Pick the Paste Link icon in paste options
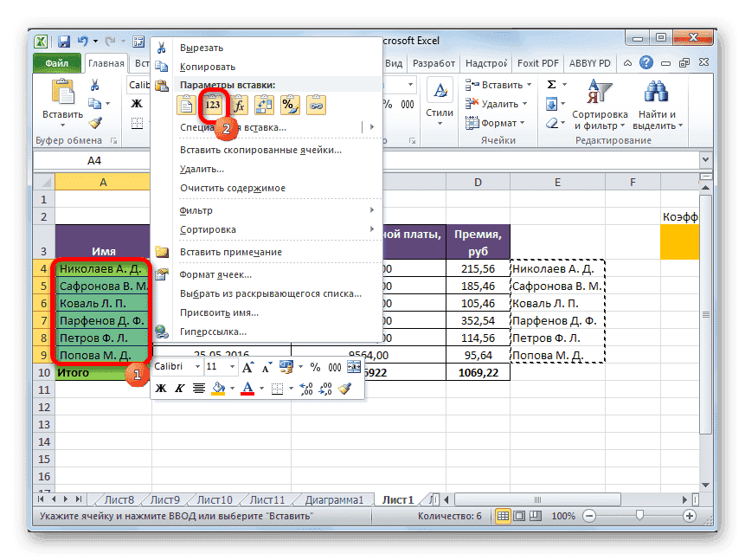The image size is (745, 560). pos(316,105)
